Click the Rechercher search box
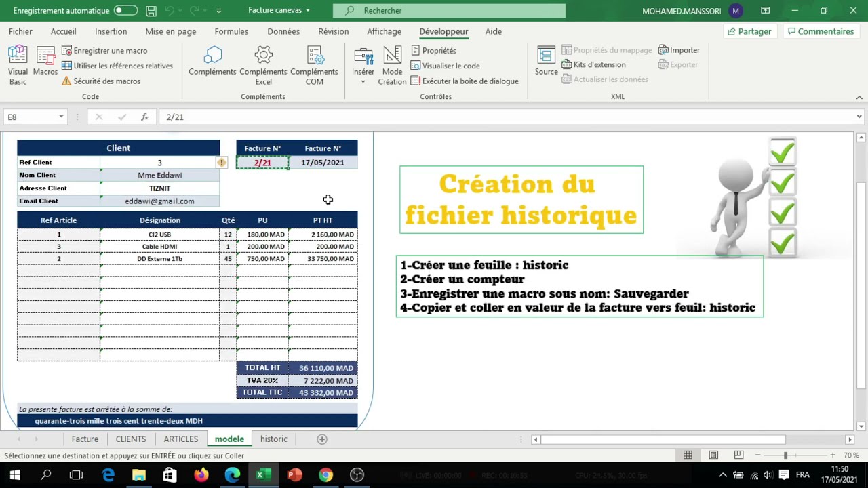868x488 pixels. (x=449, y=11)
